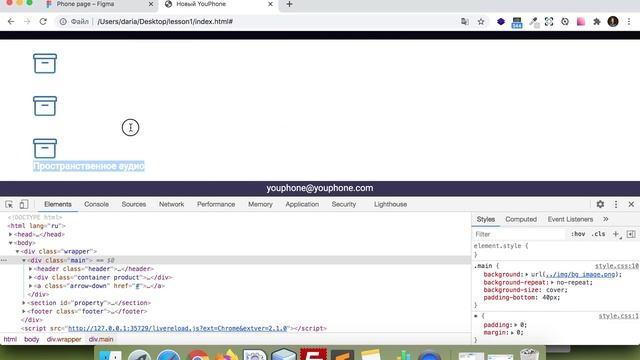640x360 pixels.
Task: Close the DevTools panel
Action: [x=631, y=204]
